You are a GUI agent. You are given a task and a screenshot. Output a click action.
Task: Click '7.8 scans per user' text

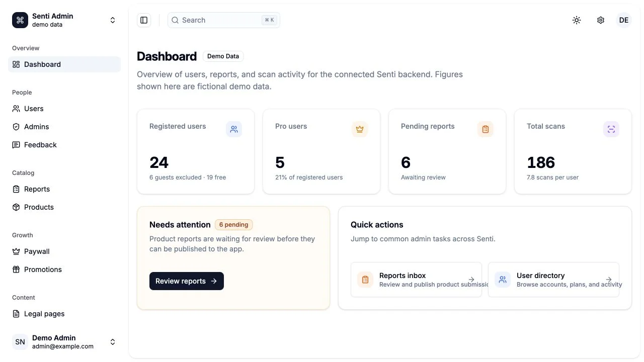click(x=552, y=177)
